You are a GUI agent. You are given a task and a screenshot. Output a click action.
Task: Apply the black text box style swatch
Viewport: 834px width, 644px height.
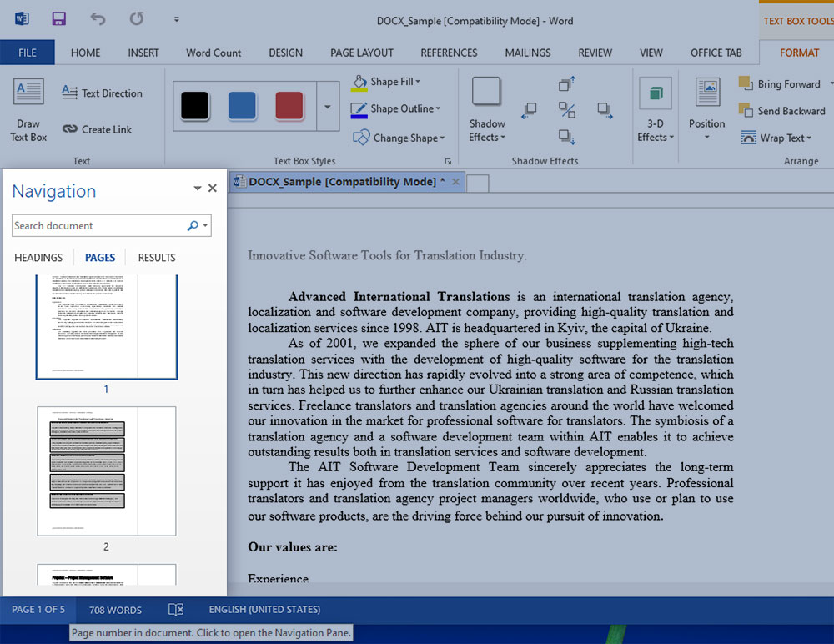194,105
